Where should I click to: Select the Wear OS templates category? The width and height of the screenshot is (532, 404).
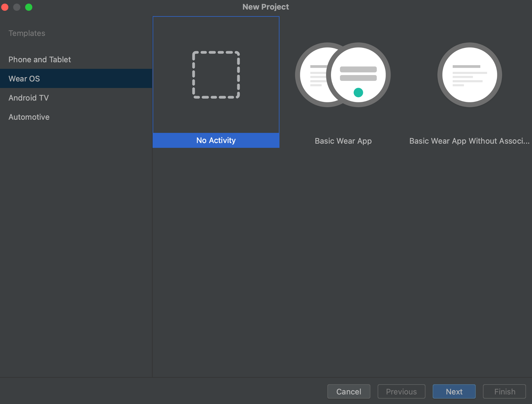(x=76, y=78)
